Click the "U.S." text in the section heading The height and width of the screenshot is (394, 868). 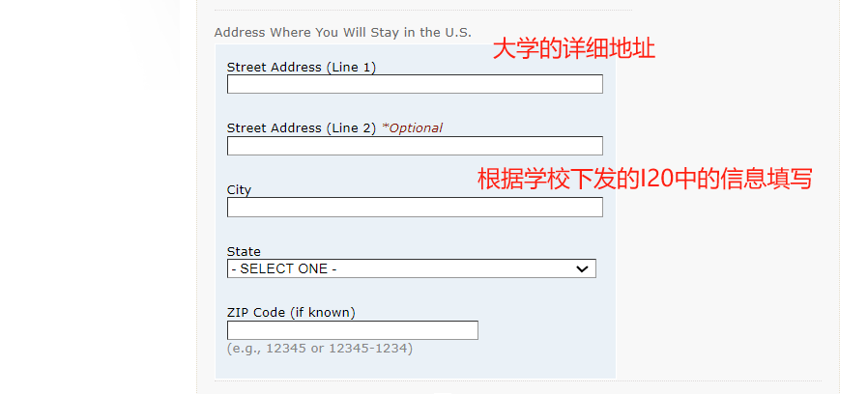coord(457,32)
